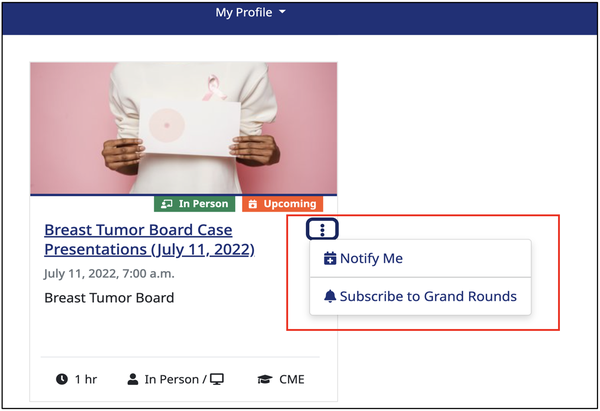Click the graduation cap CME icon
This screenshot has height=411, width=600.
pyautogui.click(x=265, y=379)
